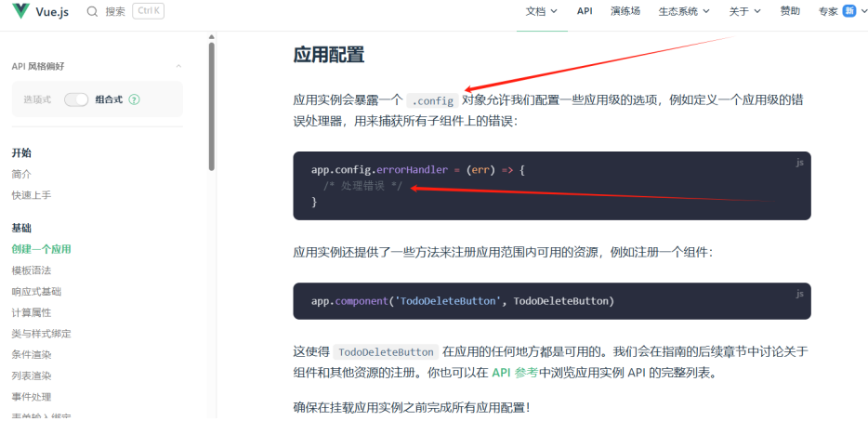
Task: Open the 快速上手 sidebar link
Action: (x=32, y=195)
